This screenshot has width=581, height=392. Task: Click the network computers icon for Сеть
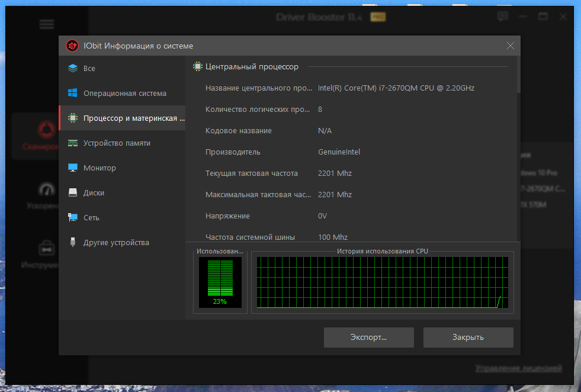pos(73,217)
